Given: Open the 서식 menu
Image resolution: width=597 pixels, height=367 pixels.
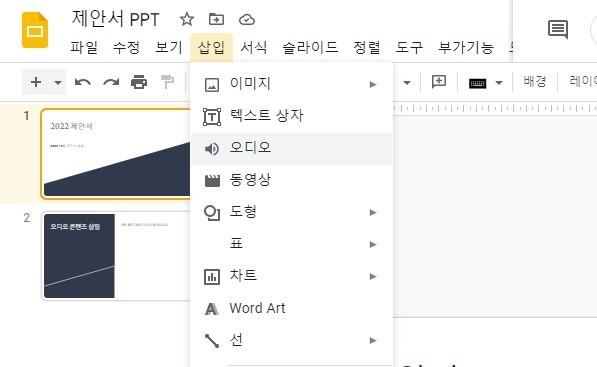Looking at the screenshot, I should click(x=254, y=48).
